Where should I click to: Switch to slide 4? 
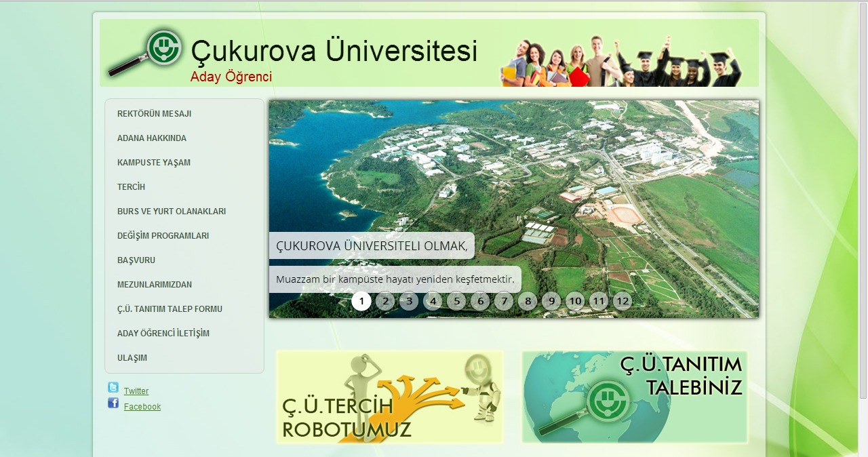433,301
